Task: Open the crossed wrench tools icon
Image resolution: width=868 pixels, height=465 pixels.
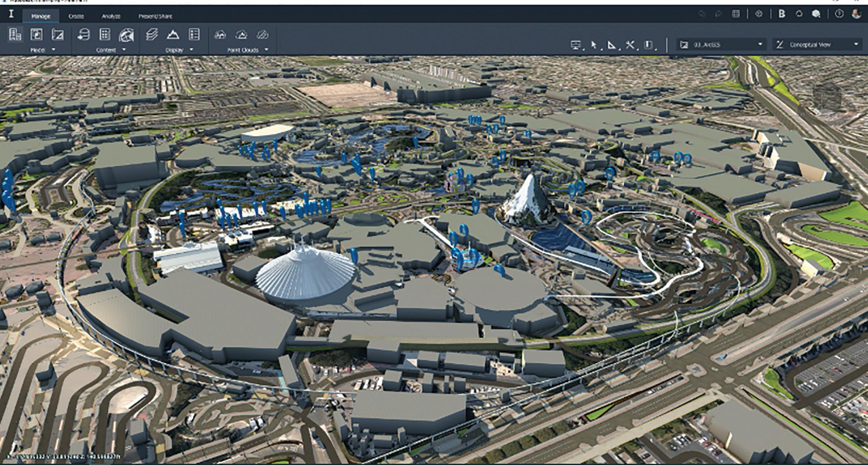Action: pyautogui.click(x=630, y=45)
